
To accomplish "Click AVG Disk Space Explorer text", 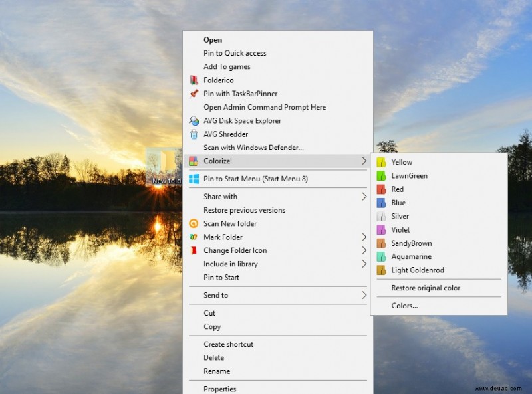I will (242, 121).
